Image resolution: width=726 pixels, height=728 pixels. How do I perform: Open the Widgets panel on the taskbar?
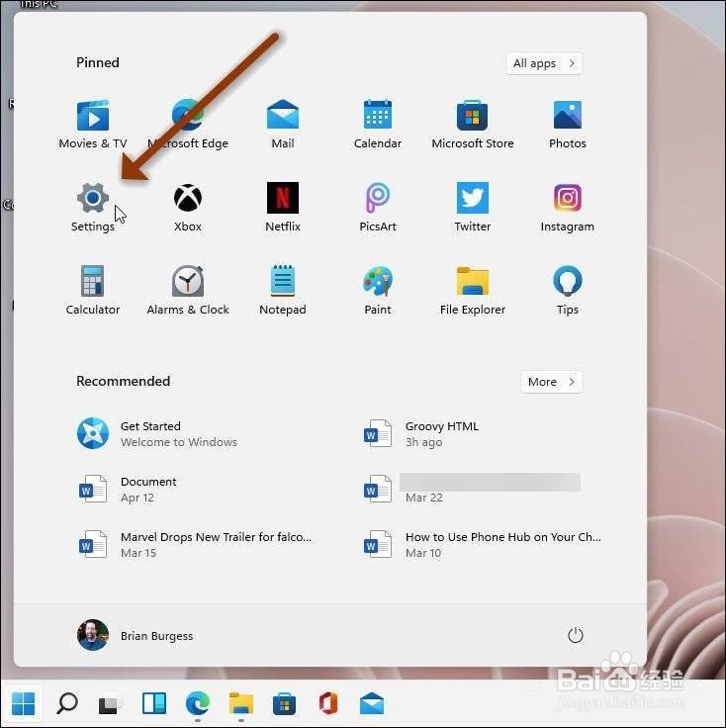[154, 703]
